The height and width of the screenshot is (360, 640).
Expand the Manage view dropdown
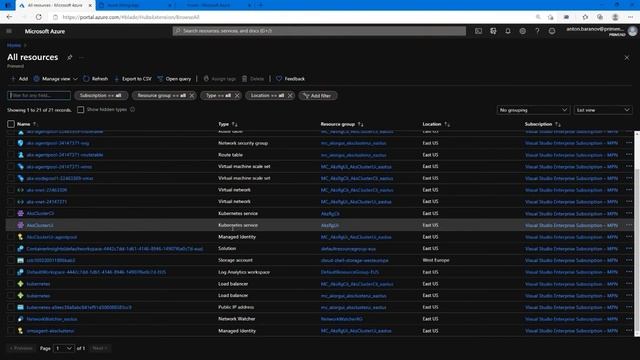click(56, 79)
